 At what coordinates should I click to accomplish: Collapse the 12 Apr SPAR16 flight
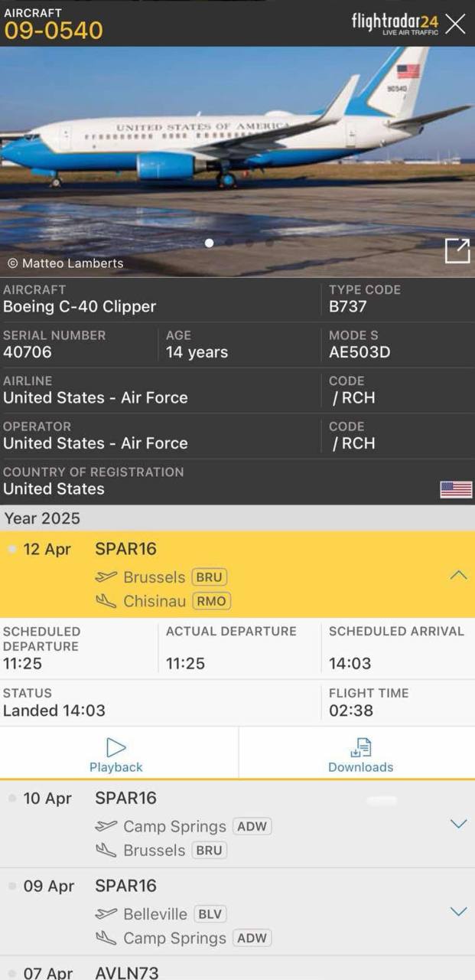(458, 575)
